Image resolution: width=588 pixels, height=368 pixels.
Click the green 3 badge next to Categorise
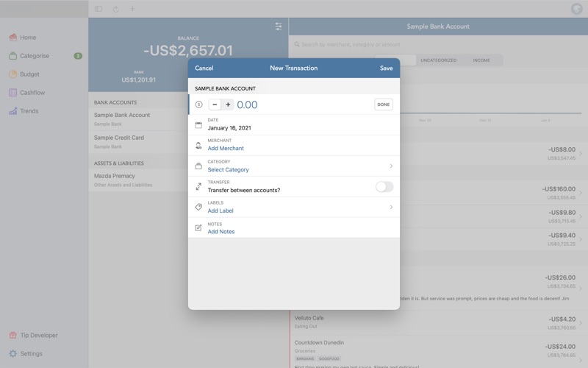pyautogui.click(x=78, y=56)
